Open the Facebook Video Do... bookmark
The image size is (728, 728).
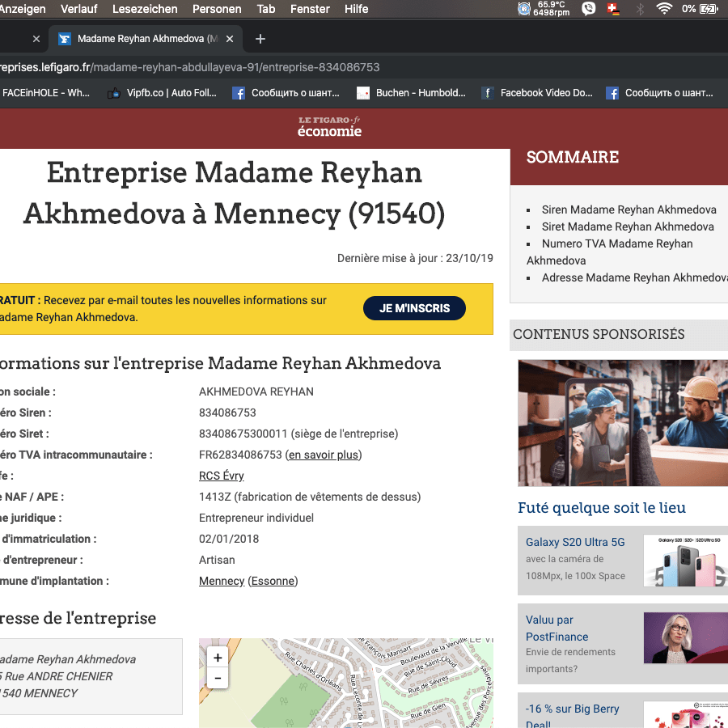pos(537,93)
